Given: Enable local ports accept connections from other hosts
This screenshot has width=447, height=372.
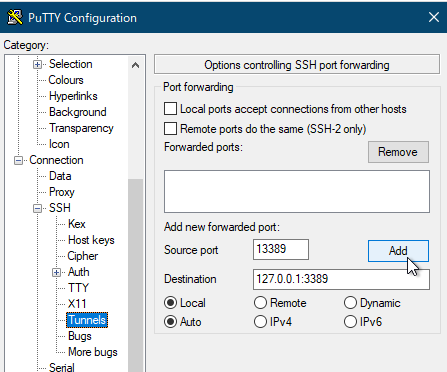Looking at the screenshot, I should point(170,109).
